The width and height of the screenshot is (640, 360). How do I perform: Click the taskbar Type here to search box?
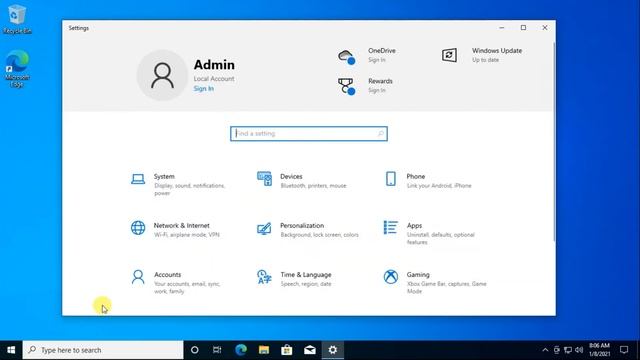point(103,350)
